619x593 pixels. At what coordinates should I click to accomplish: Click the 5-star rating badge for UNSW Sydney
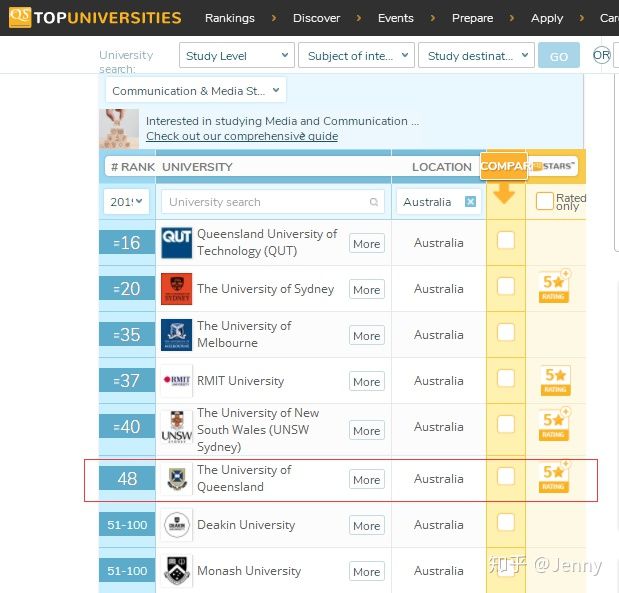pos(554,425)
